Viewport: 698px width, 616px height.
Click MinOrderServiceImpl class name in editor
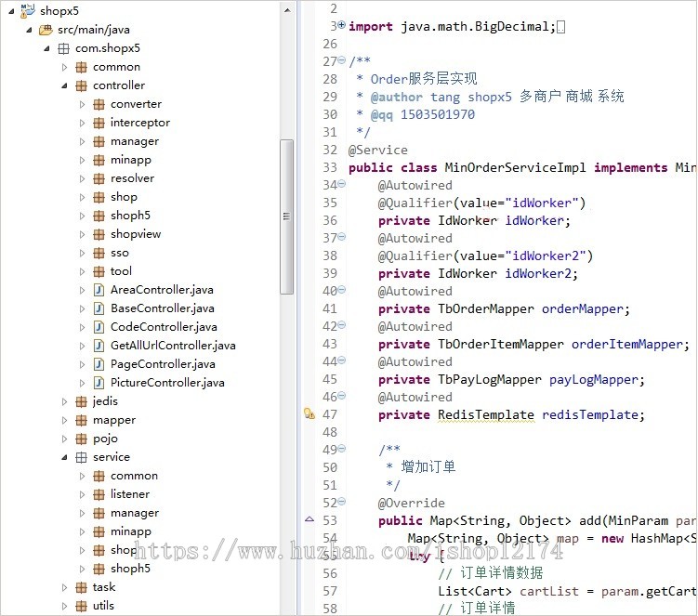coord(515,168)
